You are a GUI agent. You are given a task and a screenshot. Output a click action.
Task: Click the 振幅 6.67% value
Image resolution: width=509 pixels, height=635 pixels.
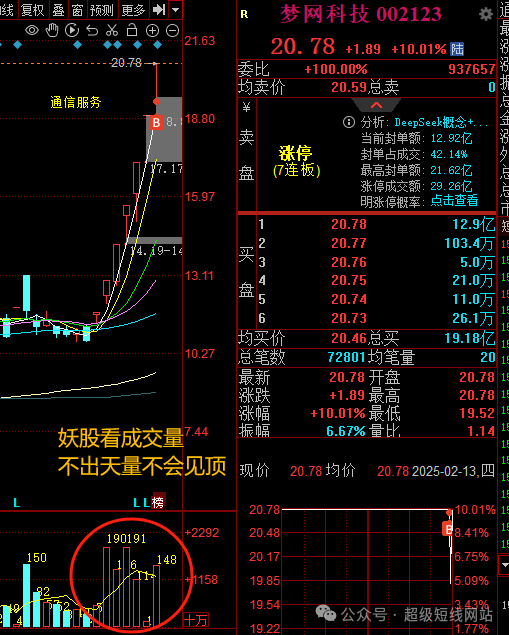(346, 431)
